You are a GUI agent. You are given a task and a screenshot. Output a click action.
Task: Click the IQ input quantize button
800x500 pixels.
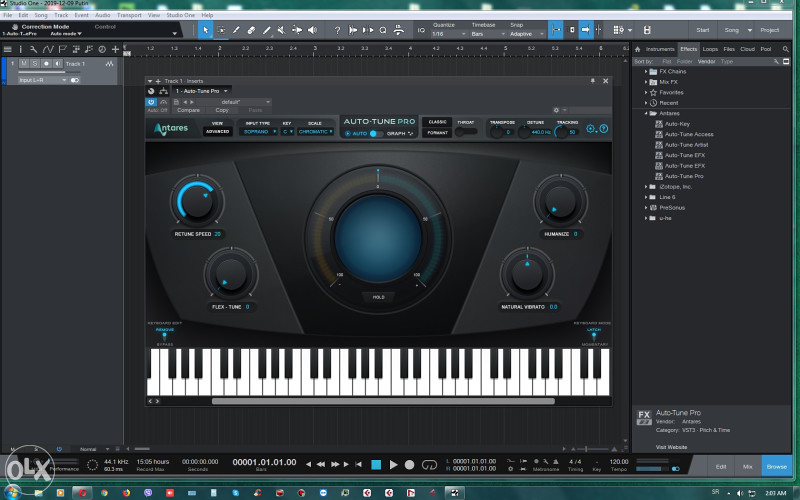tap(421, 30)
